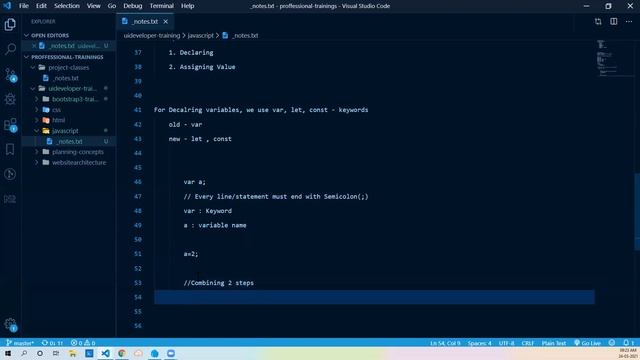
Task: Click javascript in the breadcrumb
Action: tap(200, 36)
